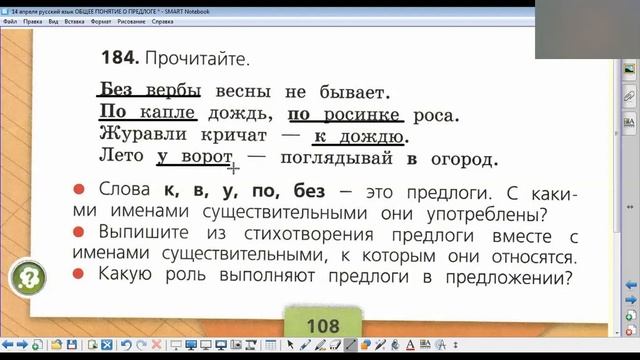Go to next page from side panel arrow
The width and height of the screenshot is (640, 360).
click(x=631, y=300)
